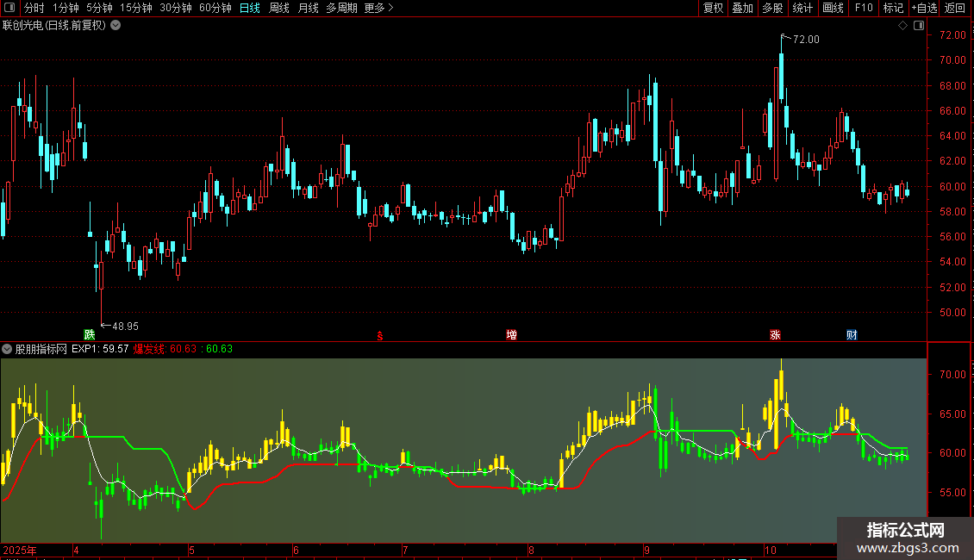
Task: Open the 联创光电 chart settings dropdown arrow
Action: pos(116,26)
